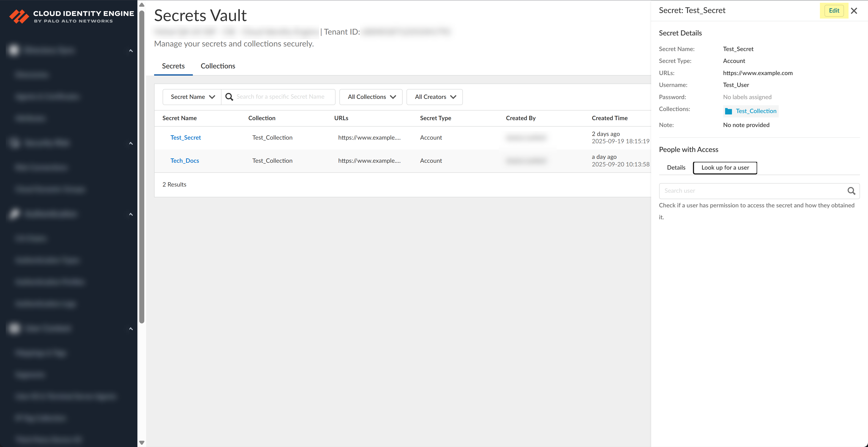The width and height of the screenshot is (868, 447).
Task: Click the magnifier icon in Secret Name search
Action: (229, 97)
